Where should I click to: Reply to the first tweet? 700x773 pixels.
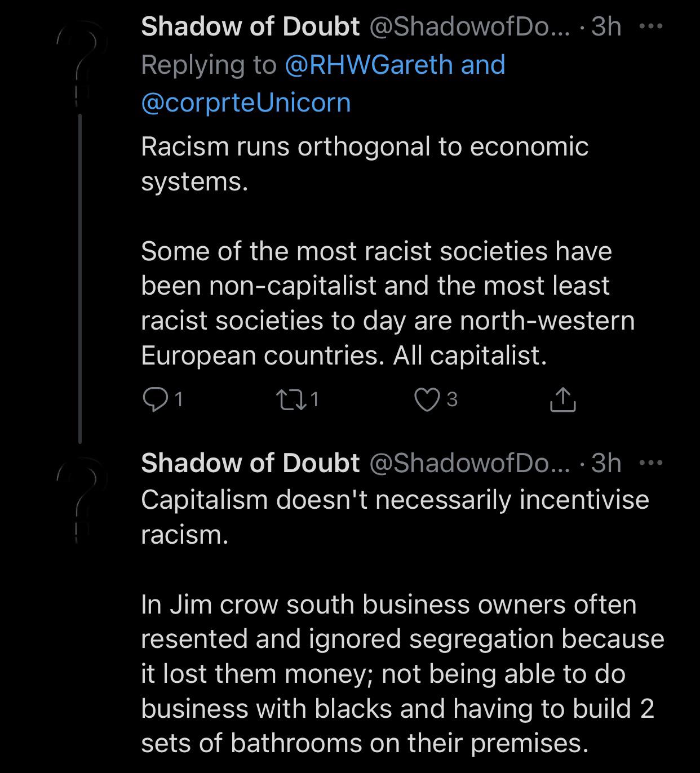pyautogui.click(x=153, y=399)
